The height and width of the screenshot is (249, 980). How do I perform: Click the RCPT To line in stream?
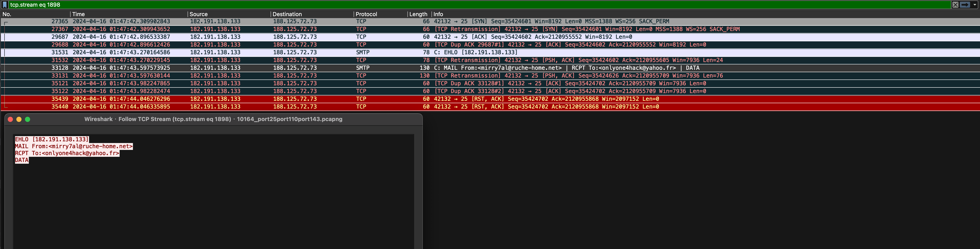click(x=67, y=153)
